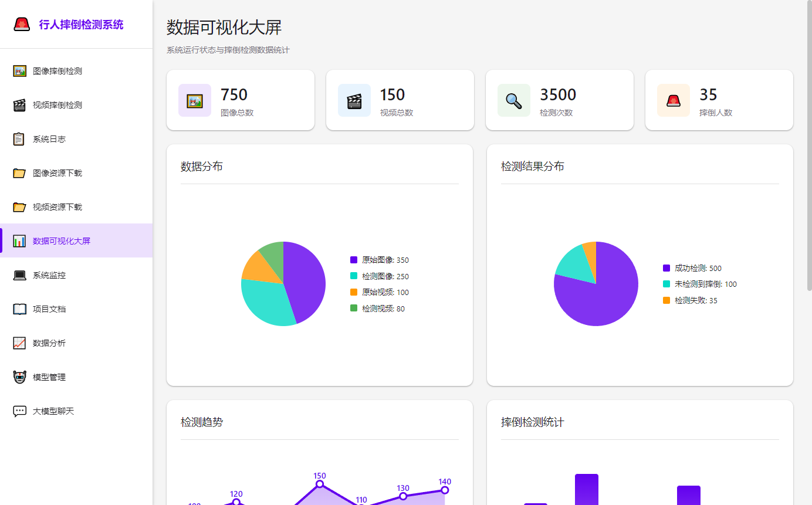Click the folder icon beside 图像资源下载
This screenshot has width=812, height=505.
(19, 173)
